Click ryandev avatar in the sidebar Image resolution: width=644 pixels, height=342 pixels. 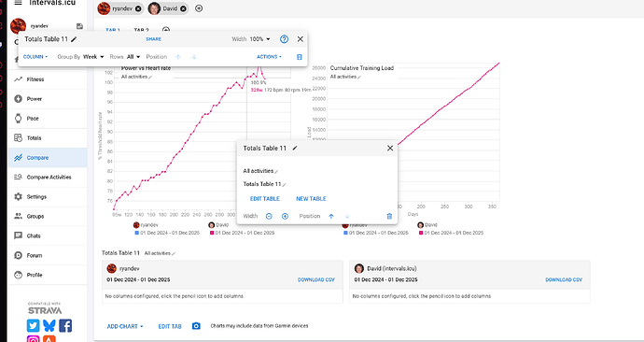pyautogui.click(x=18, y=26)
